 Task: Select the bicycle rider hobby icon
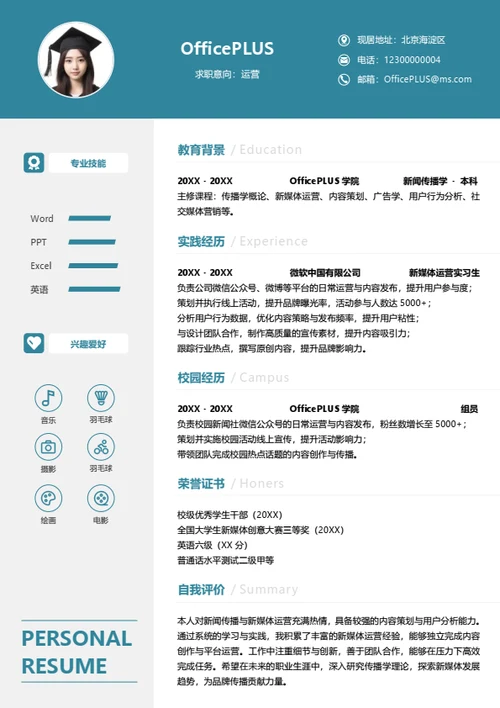tap(101, 447)
